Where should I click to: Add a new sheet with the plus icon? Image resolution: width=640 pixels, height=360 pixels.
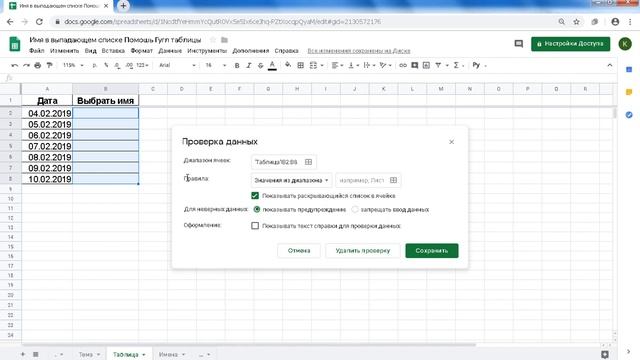(x=23, y=354)
